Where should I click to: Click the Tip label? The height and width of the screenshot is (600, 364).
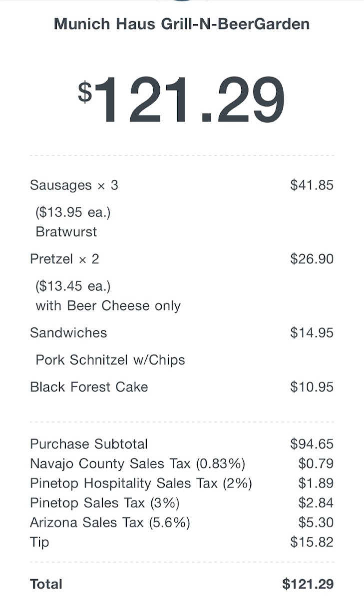pos(39,542)
